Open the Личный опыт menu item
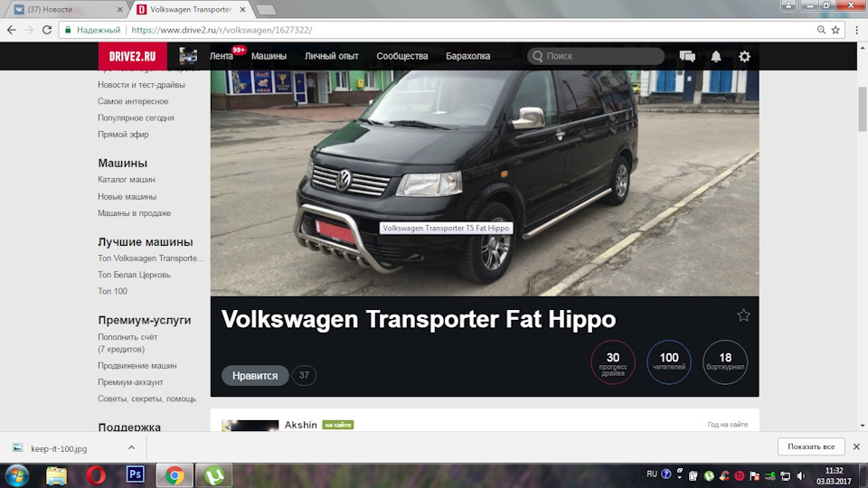The height and width of the screenshot is (488, 868). [331, 56]
